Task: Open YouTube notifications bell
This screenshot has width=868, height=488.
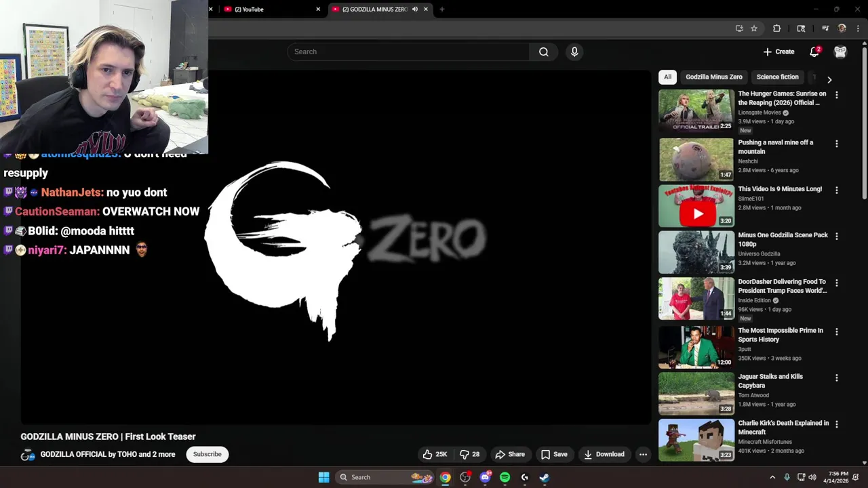Action: point(814,52)
